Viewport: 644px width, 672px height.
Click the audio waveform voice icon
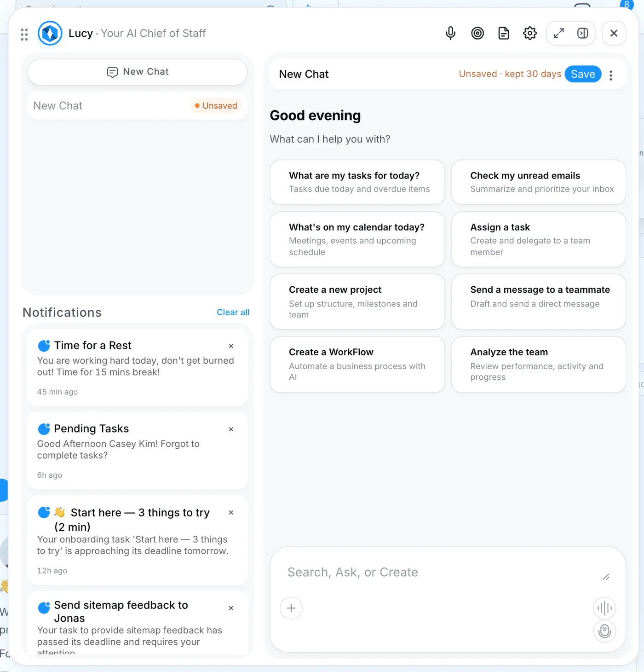[604, 608]
